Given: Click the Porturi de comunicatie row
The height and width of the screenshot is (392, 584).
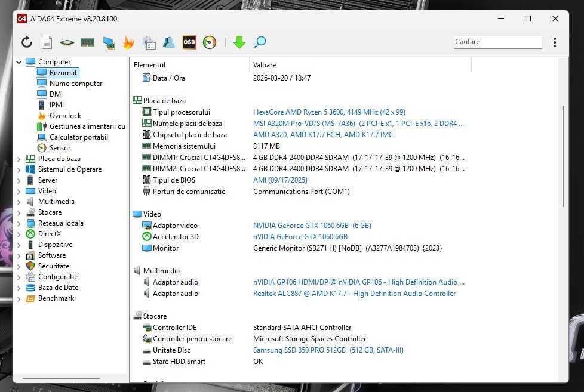Looking at the screenshot, I should [x=302, y=192].
